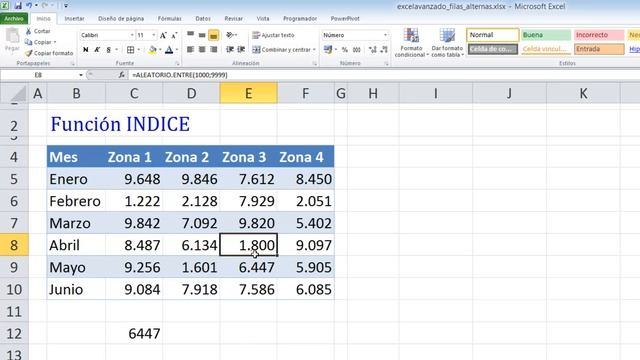
Task: Switch to the Fórmulas tab
Action: click(169, 18)
